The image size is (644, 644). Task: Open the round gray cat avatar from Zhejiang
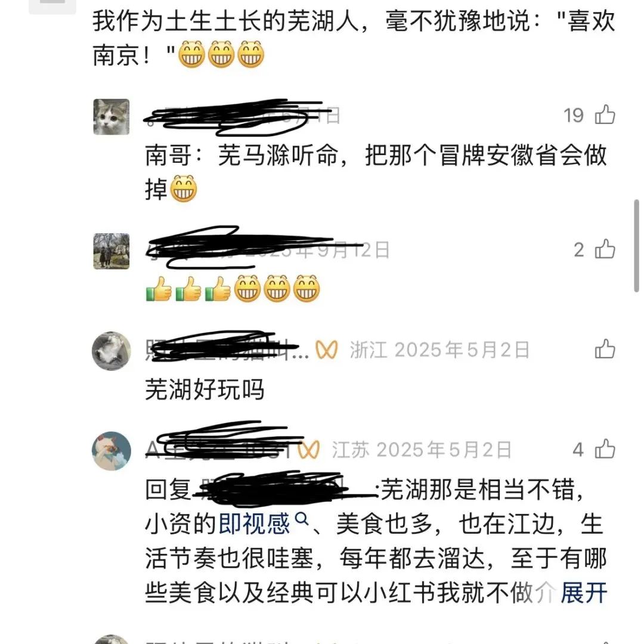pyautogui.click(x=112, y=351)
